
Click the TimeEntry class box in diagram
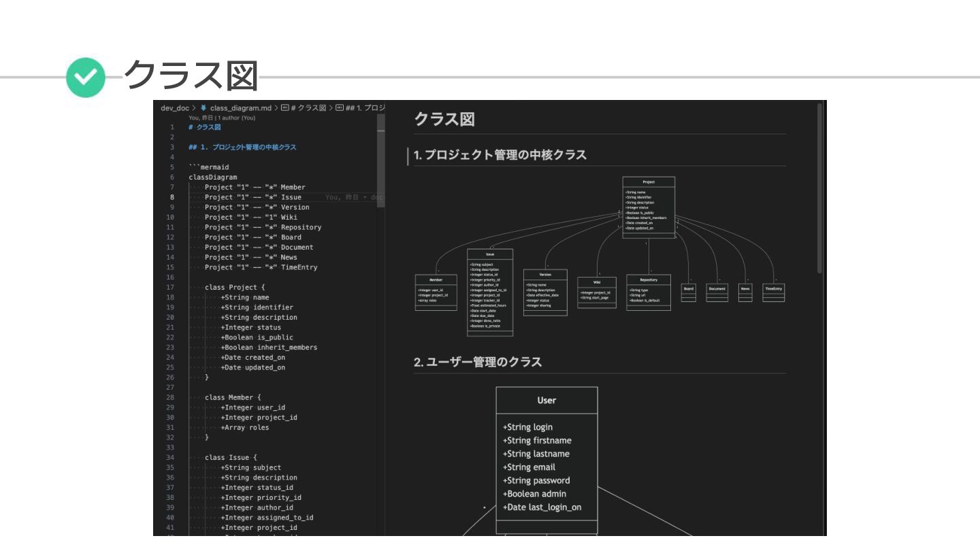coord(774,293)
